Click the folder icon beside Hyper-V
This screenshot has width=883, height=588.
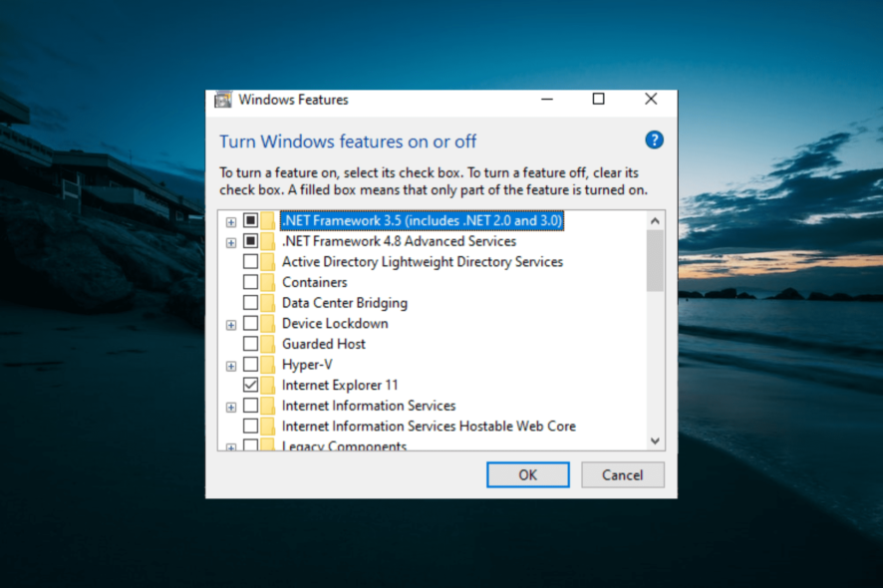pos(268,365)
